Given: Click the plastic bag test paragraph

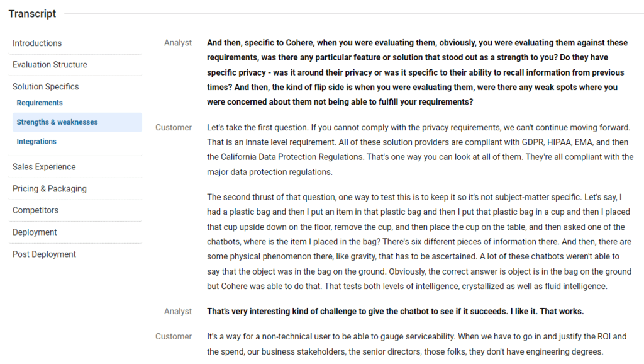Looking at the screenshot, I should pos(418,242).
